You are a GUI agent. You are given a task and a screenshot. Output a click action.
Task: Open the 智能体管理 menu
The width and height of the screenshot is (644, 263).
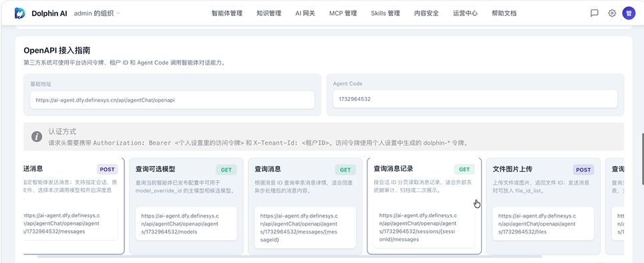(x=226, y=13)
